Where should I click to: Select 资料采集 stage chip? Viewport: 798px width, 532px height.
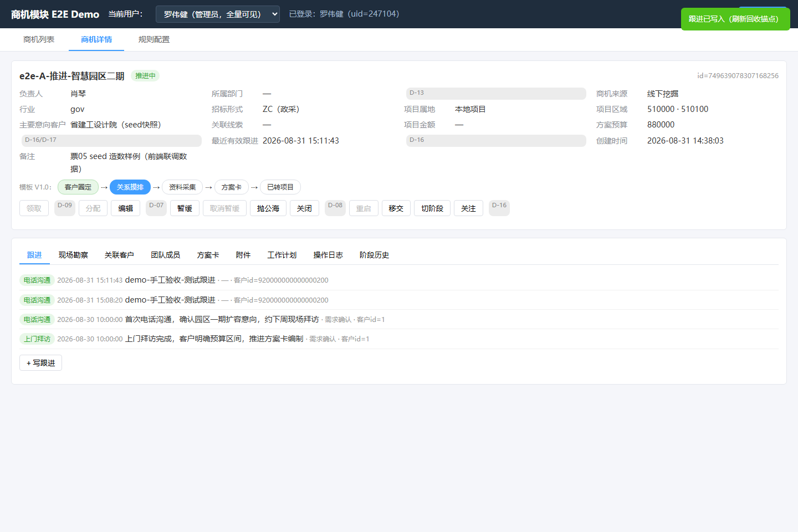[182, 187]
